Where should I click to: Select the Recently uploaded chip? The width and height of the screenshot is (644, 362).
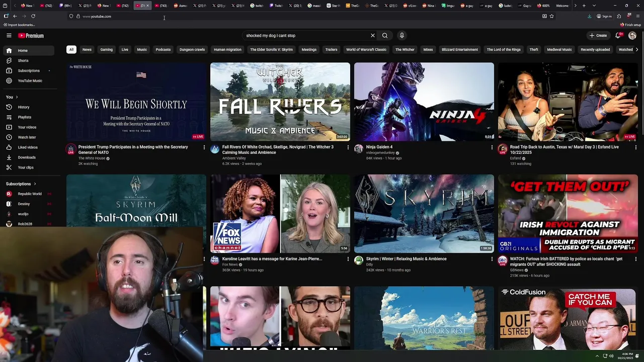pyautogui.click(x=595, y=50)
